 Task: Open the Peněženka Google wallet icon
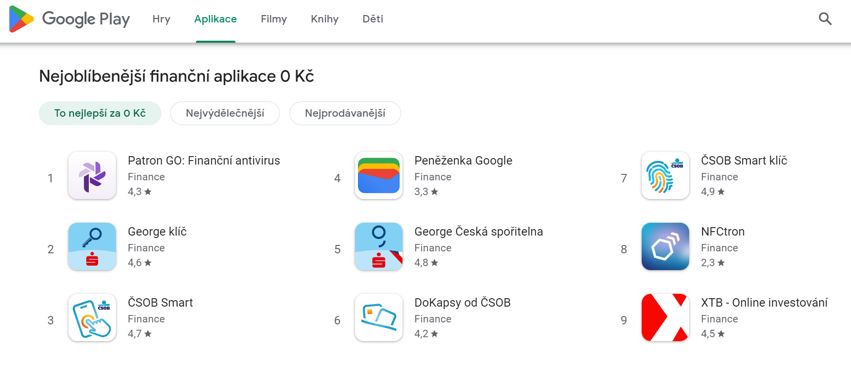point(378,176)
